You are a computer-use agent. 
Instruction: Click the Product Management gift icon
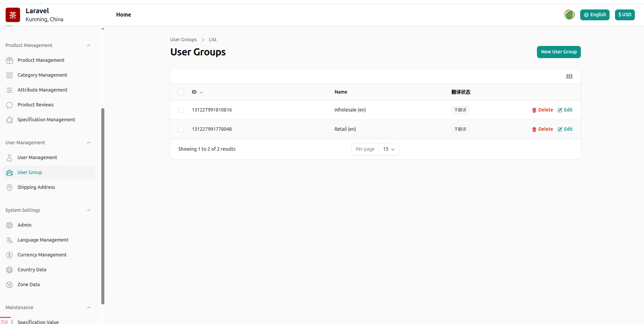pos(9,60)
